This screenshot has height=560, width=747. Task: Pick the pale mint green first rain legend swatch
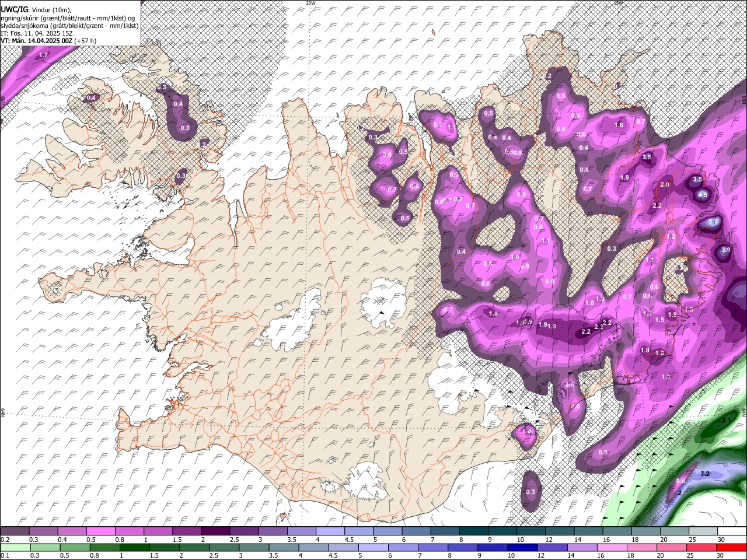tap(15, 547)
